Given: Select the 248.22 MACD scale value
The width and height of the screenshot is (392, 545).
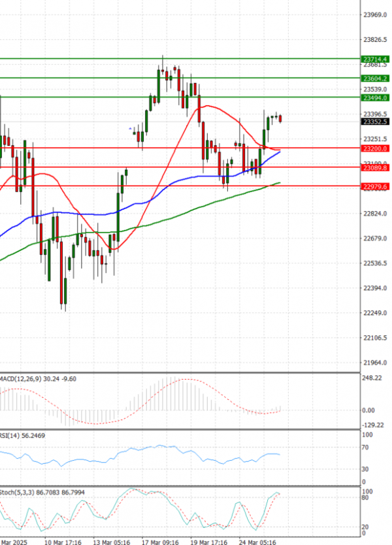Looking at the screenshot, I should tap(374, 378).
